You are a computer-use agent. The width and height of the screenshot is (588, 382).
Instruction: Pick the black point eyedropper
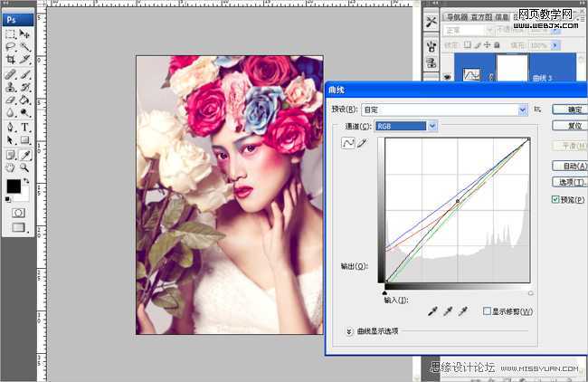click(x=432, y=311)
